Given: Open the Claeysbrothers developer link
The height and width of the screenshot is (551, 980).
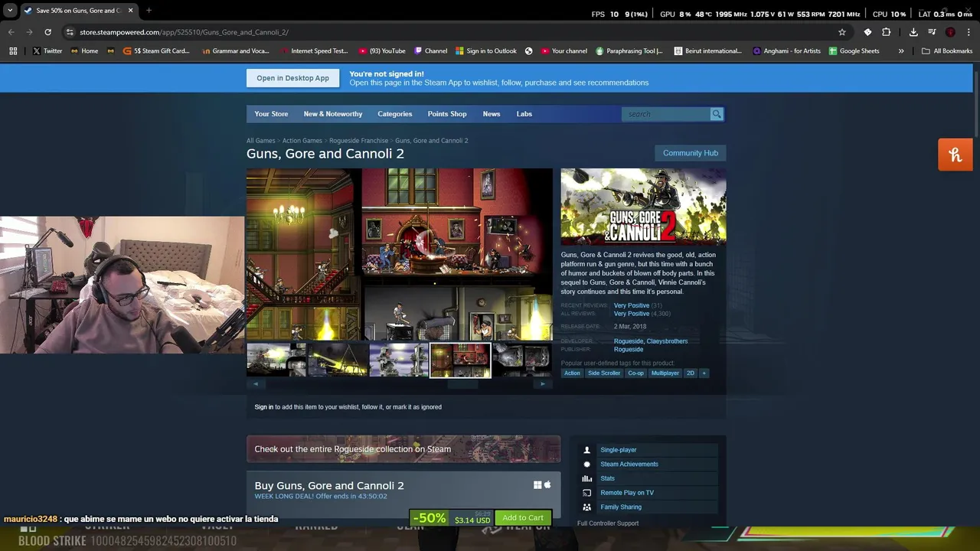Looking at the screenshot, I should 668,341.
